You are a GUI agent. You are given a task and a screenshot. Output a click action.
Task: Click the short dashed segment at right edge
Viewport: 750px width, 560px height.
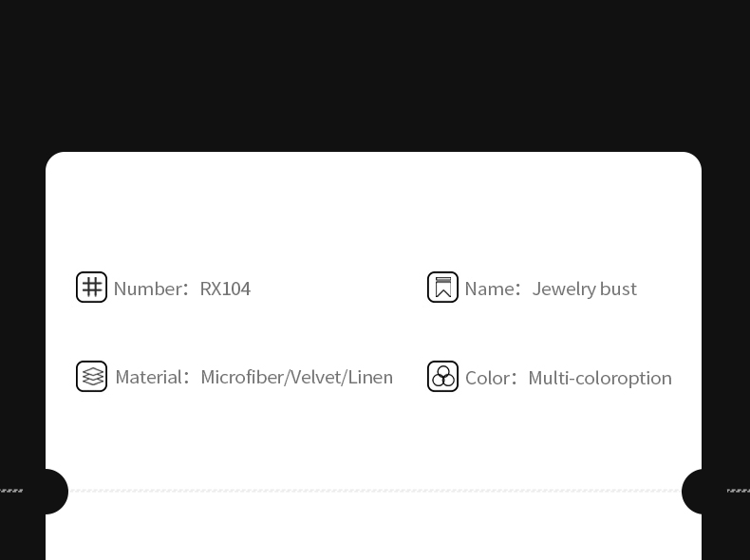738,491
